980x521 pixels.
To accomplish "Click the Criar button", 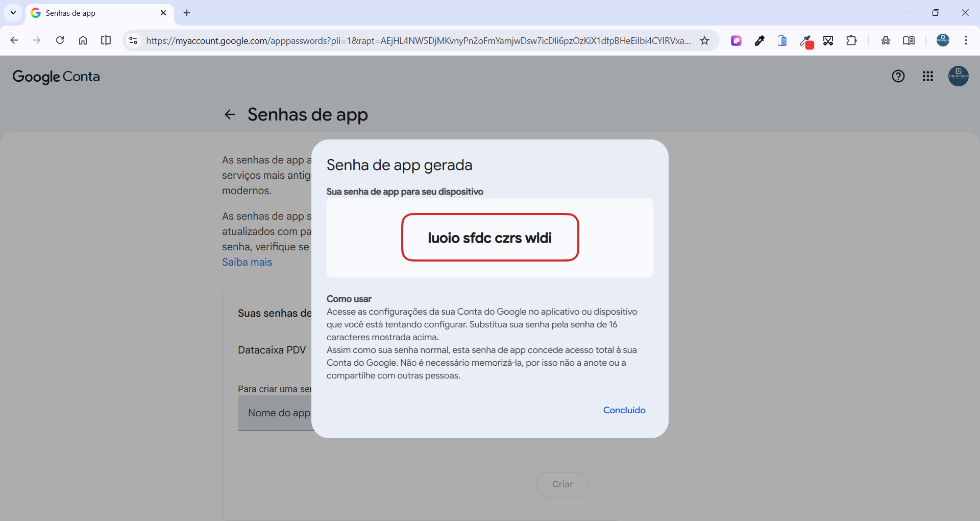I will pos(562,484).
